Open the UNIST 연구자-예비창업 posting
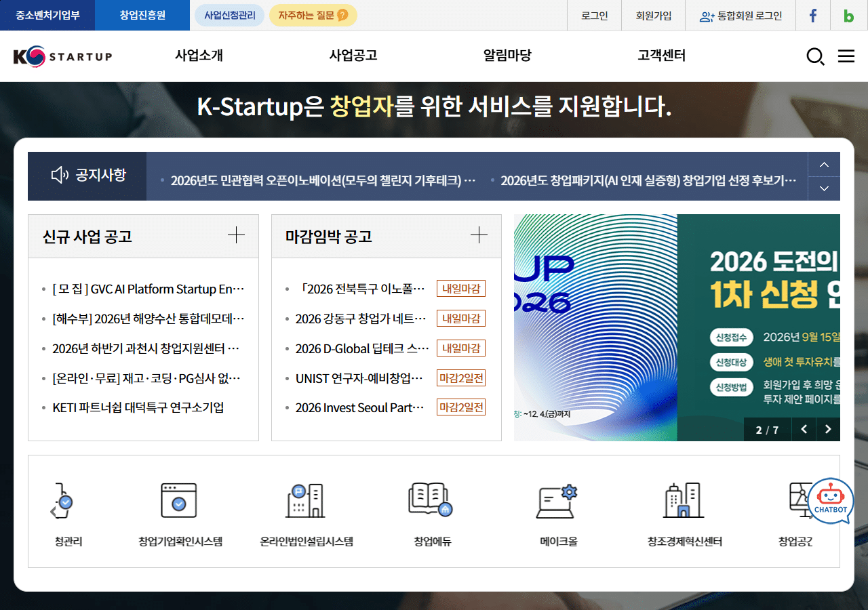Viewport: 868px width, 610px height. (x=359, y=378)
